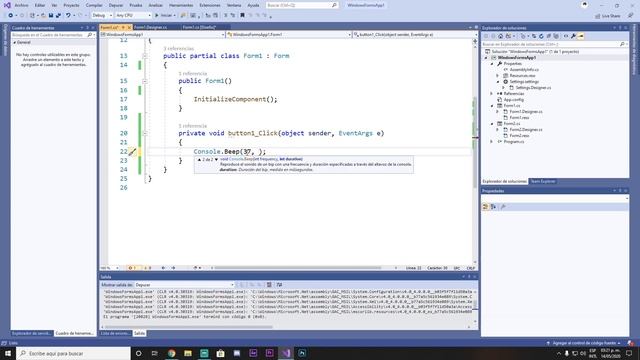Select Settings.settings in Solution Explorer
The width and height of the screenshot is (640, 360).
pos(524,82)
